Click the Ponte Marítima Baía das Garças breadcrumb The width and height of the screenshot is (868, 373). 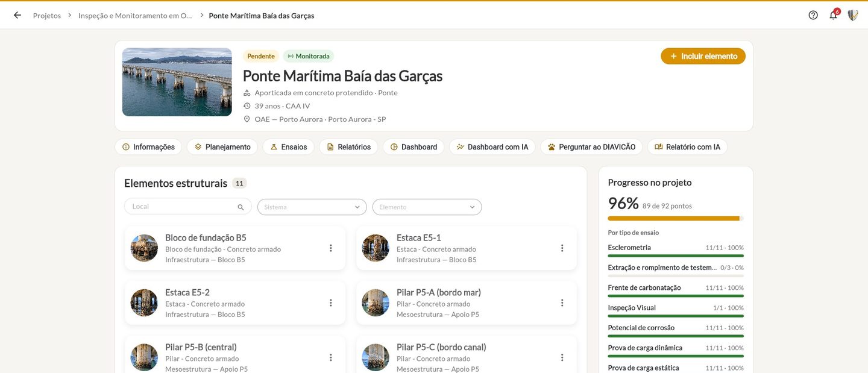262,16
